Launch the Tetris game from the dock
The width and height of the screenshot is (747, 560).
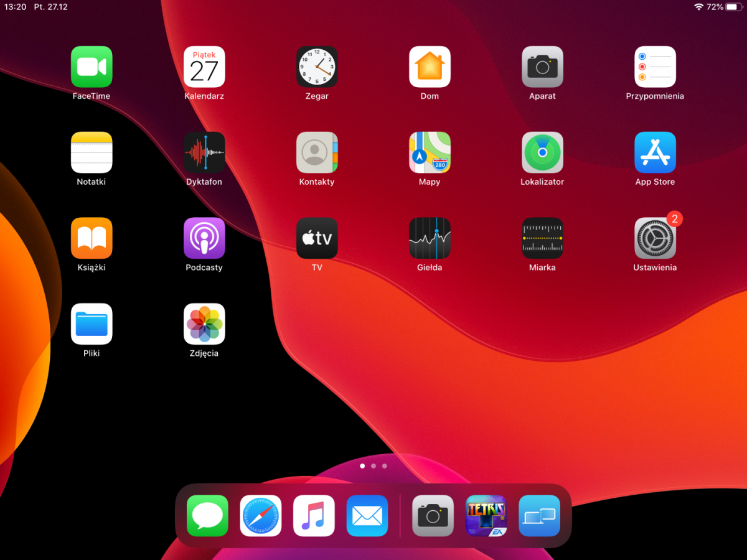coord(486,516)
